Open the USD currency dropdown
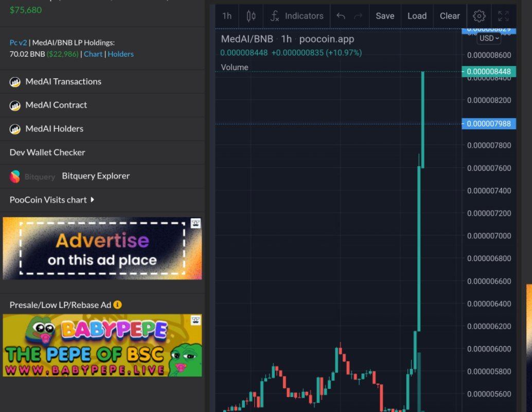This screenshot has height=412, width=532. point(488,38)
